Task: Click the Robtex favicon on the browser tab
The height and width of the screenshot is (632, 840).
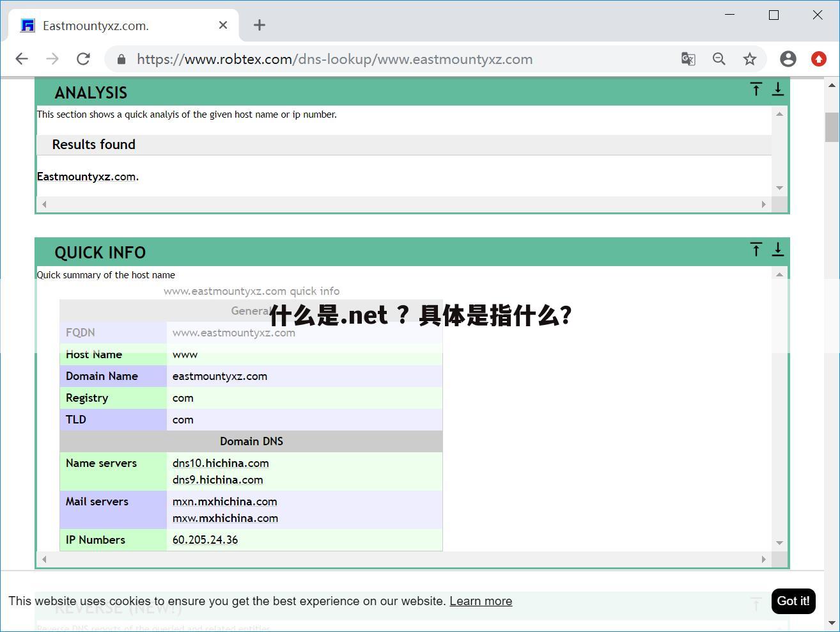Action: pyautogui.click(x=27, y=25)
